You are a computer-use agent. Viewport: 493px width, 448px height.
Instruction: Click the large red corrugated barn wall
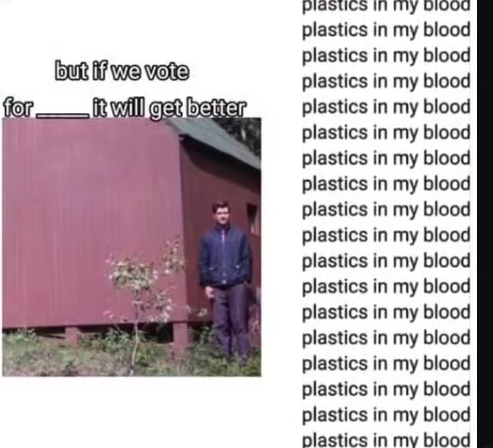[x=92, y=220]
